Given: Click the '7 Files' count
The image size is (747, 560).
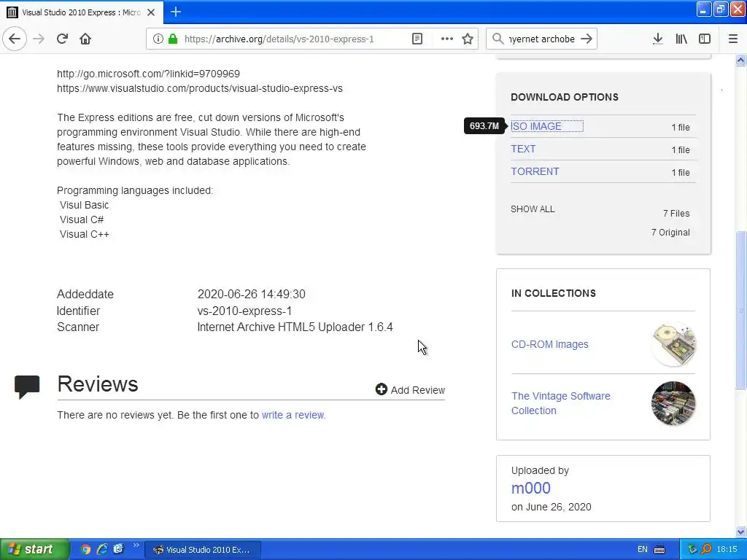Looking at the screenshot, I should coord(676,214).
